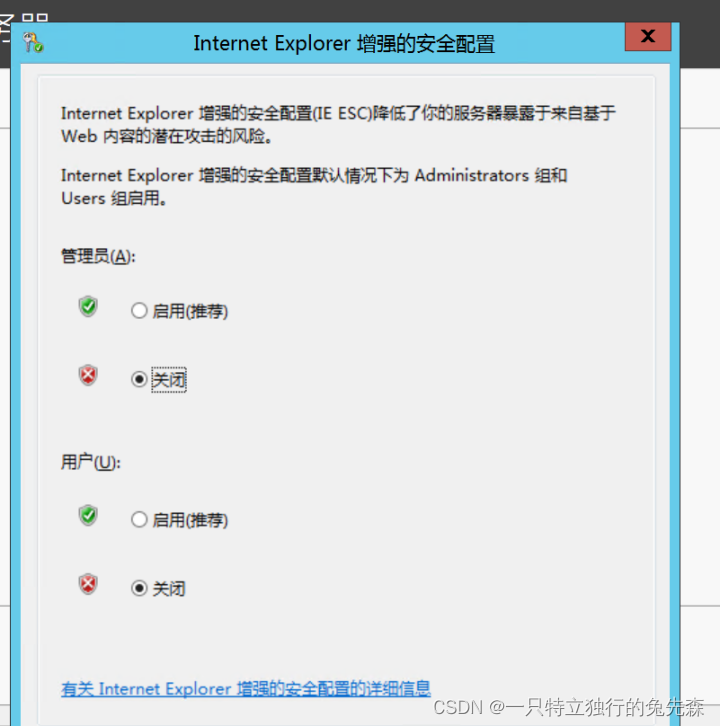Image resolution: width=720 pixels, height=726 pixels.
Task: Click the 关闭 label text under 用户
Action: (x=169, y=588)
